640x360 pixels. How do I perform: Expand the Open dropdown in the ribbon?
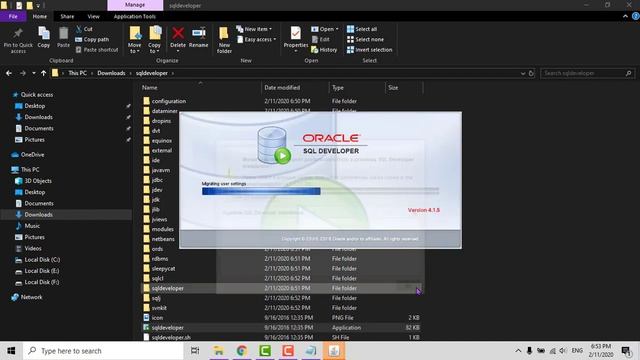pos(325,29)
